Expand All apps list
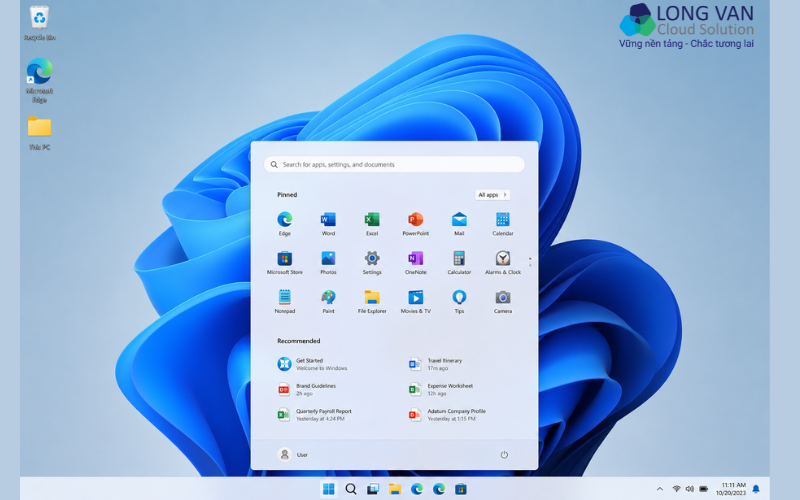 (492, 195)
